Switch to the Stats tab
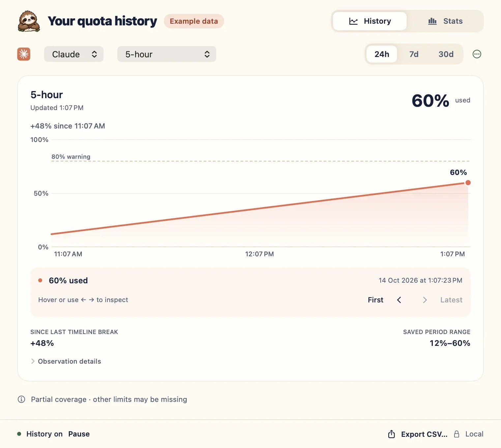 [x=445, y=21]
